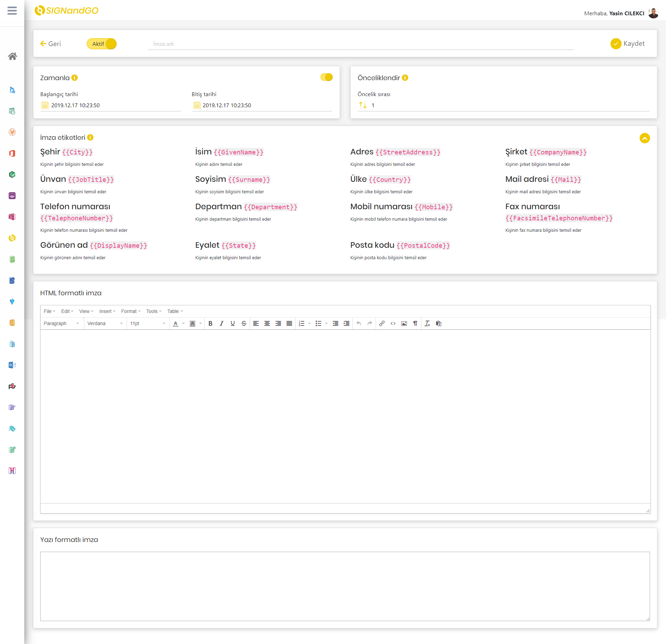Insert a hyperlink using the editor toolbar
The image size is (666, 644).
point(382,323)
